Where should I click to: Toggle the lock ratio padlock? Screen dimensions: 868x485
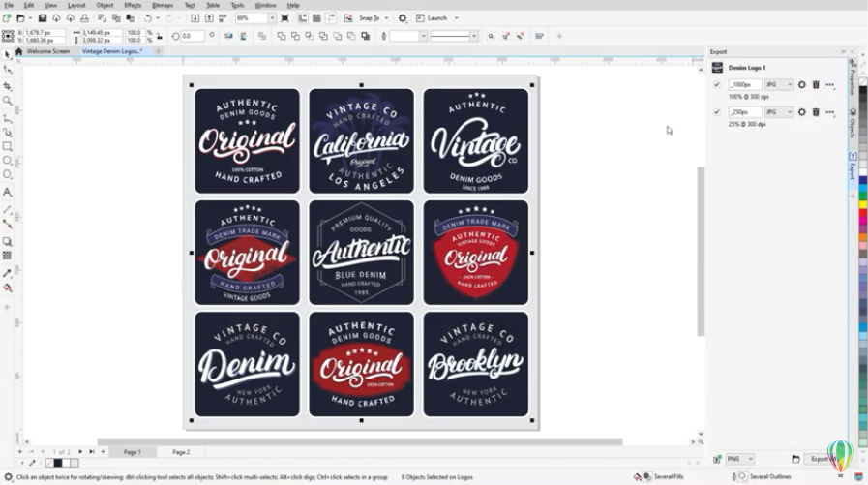[160, 37]
